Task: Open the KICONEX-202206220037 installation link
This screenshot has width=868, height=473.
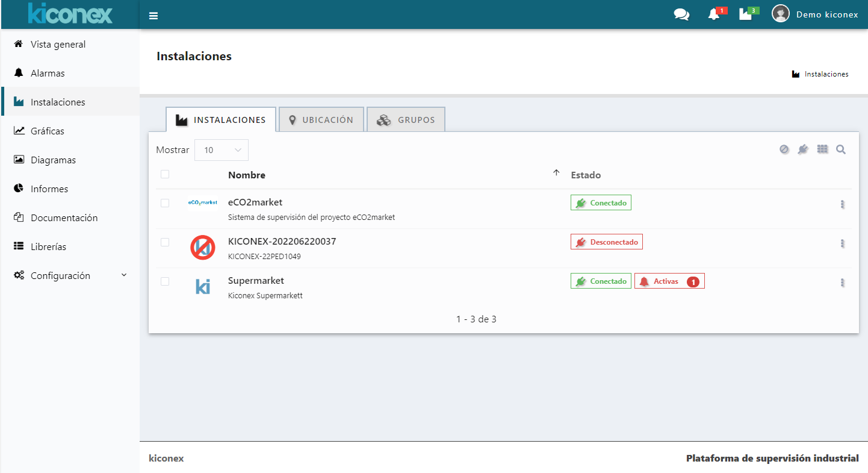Action: pyautogui.click(x=282, y=242)
